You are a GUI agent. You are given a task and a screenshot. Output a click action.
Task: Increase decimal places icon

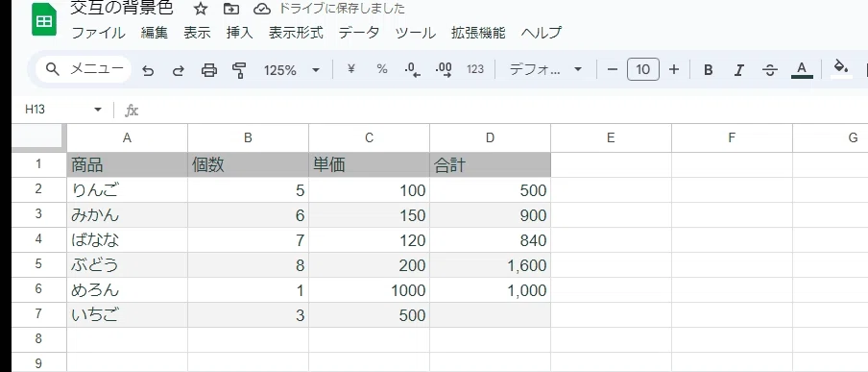[x=444, y=70]
